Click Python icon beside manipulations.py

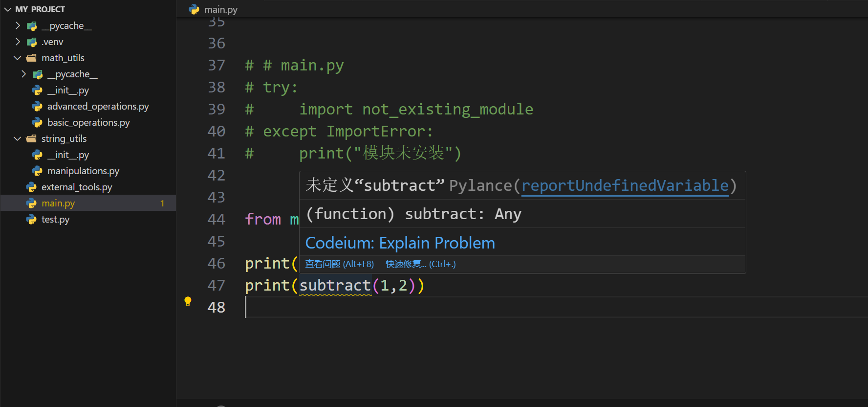(37, 171)
